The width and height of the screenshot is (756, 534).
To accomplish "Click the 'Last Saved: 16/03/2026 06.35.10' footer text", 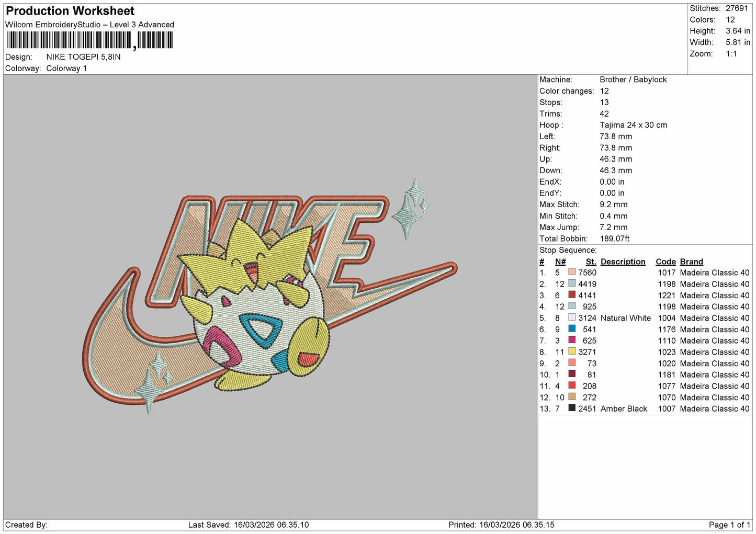I will coord(249,525).
